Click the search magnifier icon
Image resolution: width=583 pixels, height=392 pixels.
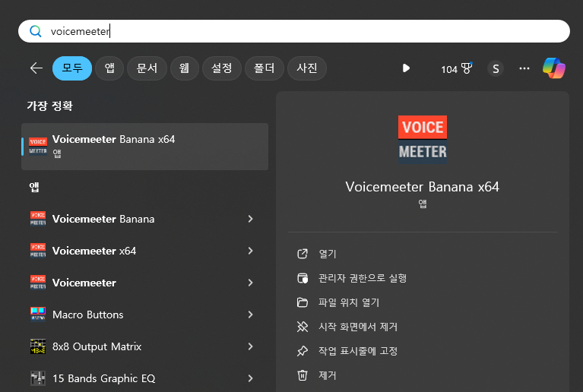pyautogui.click(x=35, y=31)
